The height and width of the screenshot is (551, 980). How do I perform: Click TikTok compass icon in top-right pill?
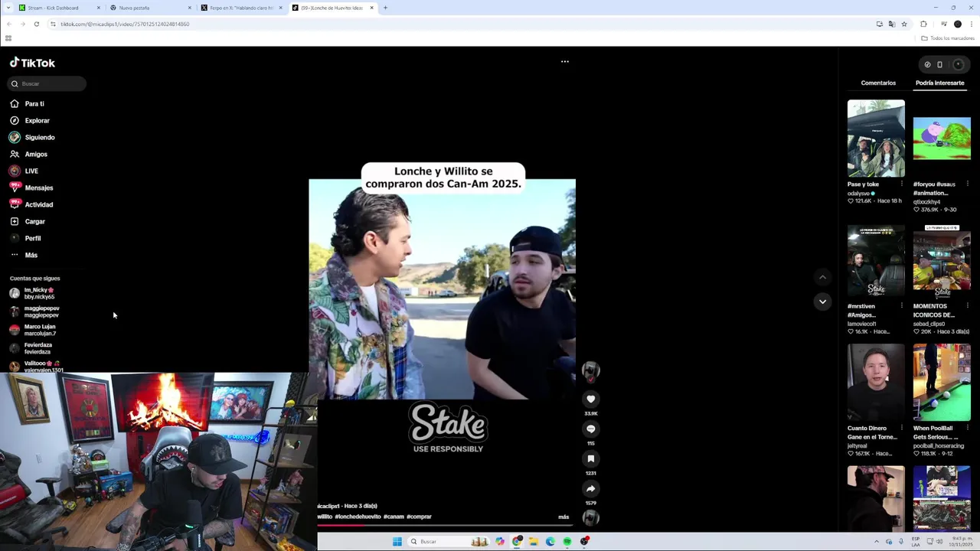[927, 64]
